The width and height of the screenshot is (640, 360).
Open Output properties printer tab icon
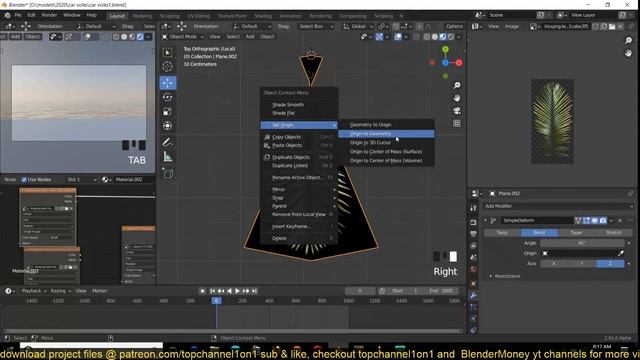(x=473, y=234)
